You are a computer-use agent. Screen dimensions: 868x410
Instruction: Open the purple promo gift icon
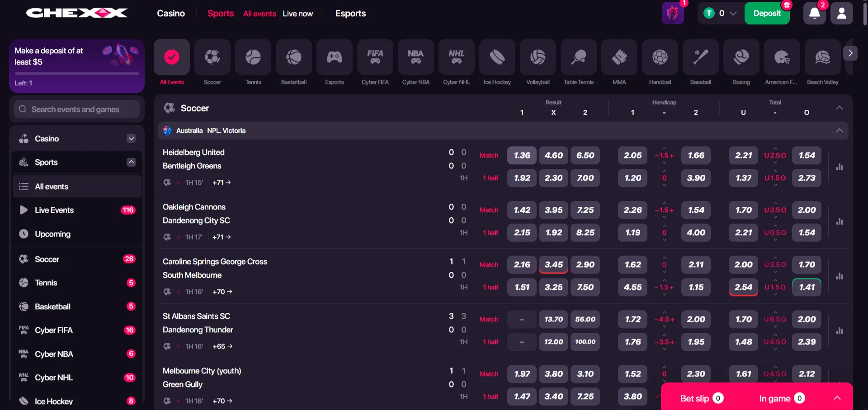point(673,13)
